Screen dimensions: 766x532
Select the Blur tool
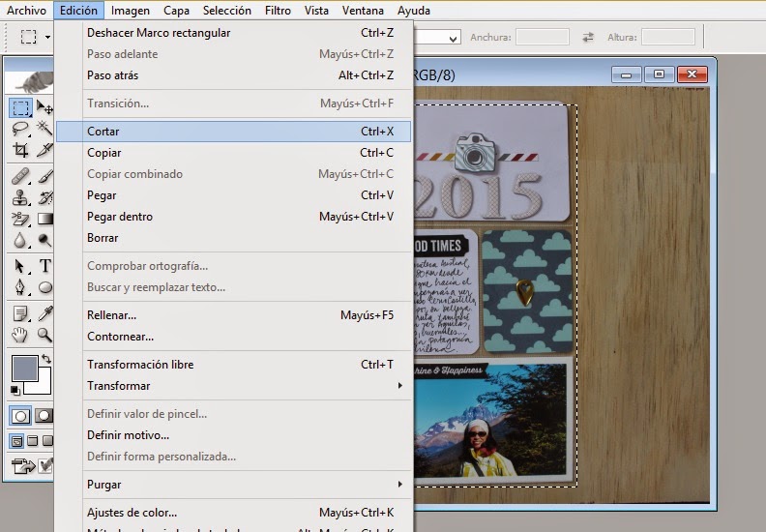click(x=20, y=240)
